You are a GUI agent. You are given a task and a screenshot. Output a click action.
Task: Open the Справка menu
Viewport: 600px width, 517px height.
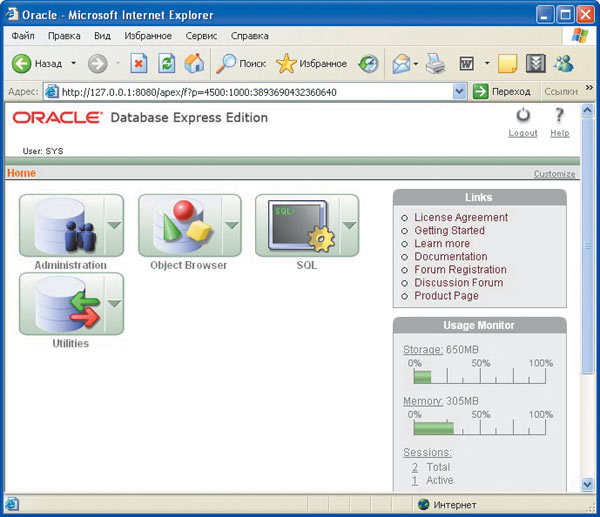click(x=249, y=36)
